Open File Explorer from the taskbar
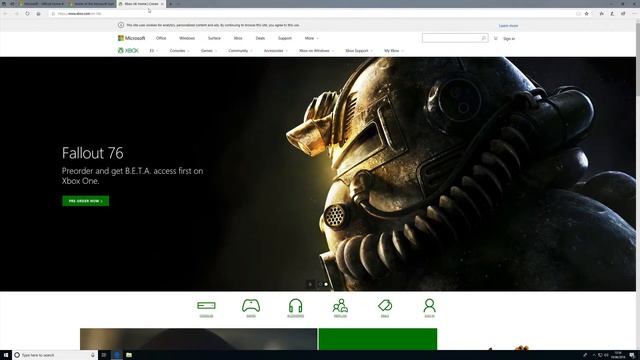Screen dimensions: 640x360 (x=129, y=355)
